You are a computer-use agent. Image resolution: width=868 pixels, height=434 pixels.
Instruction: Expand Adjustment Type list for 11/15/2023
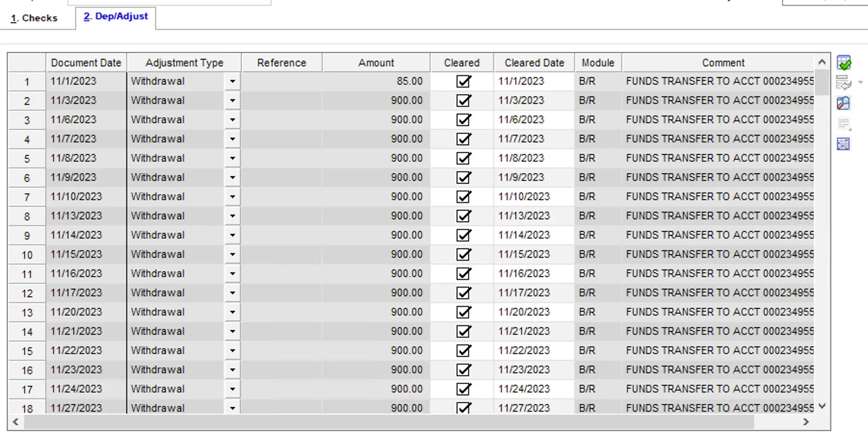232,255
